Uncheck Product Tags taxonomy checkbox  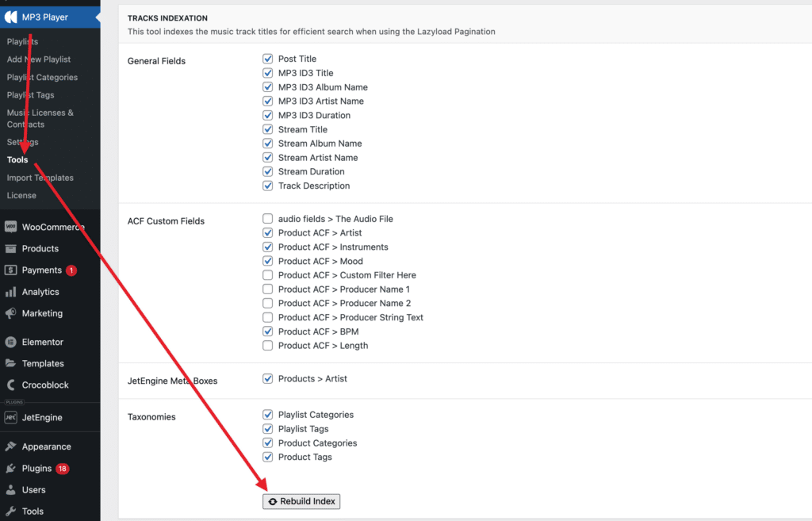[267, 457]
